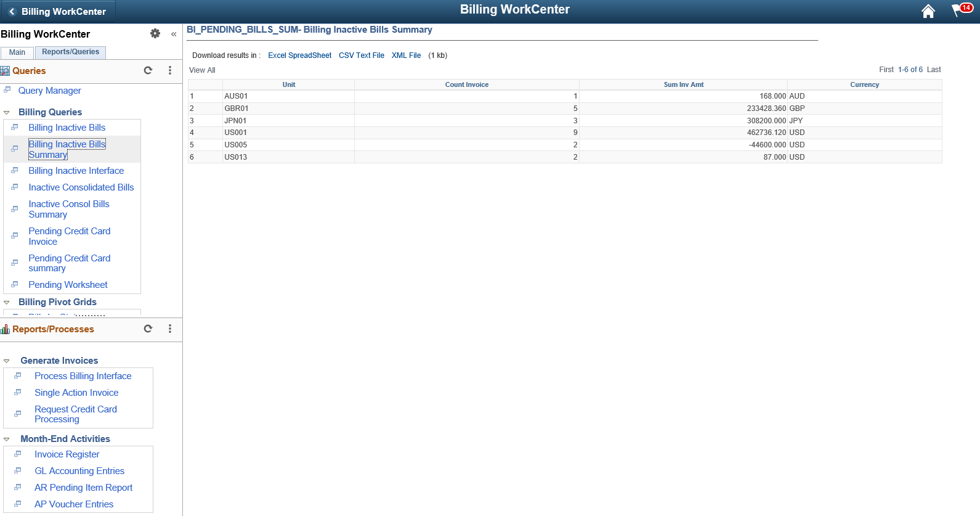Click icon beside Billing Inactive Interface
The height and width of the screenshot is (516, 980).
[15, 170]
